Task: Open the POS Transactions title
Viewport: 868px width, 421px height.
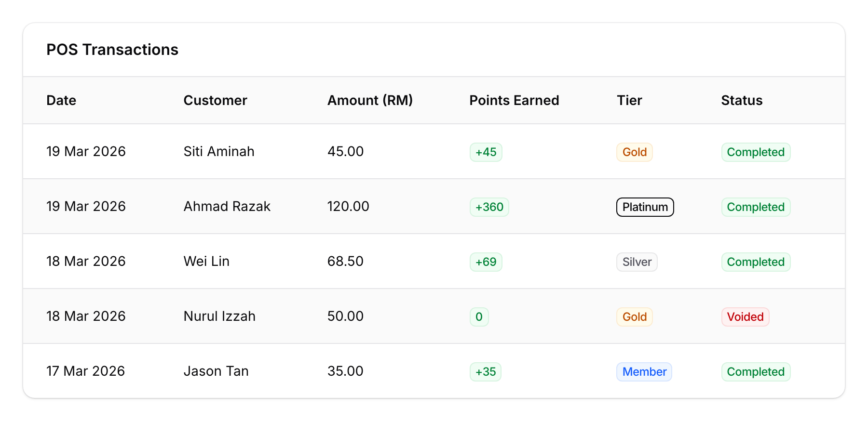Action: pos(112,50)
